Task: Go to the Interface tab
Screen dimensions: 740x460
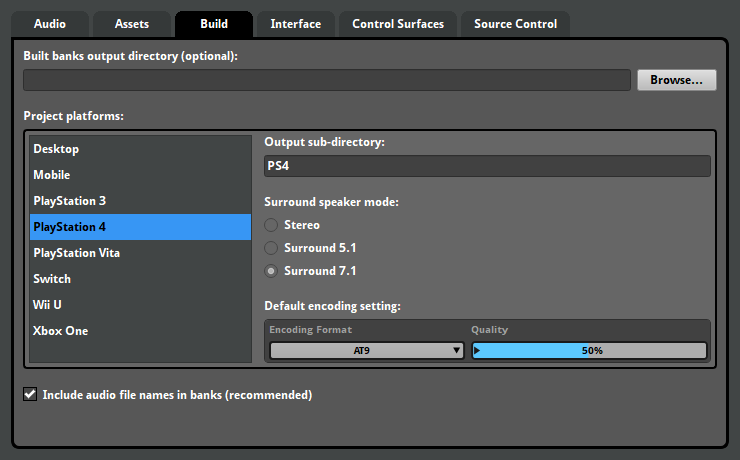Action: coord(296,24)
